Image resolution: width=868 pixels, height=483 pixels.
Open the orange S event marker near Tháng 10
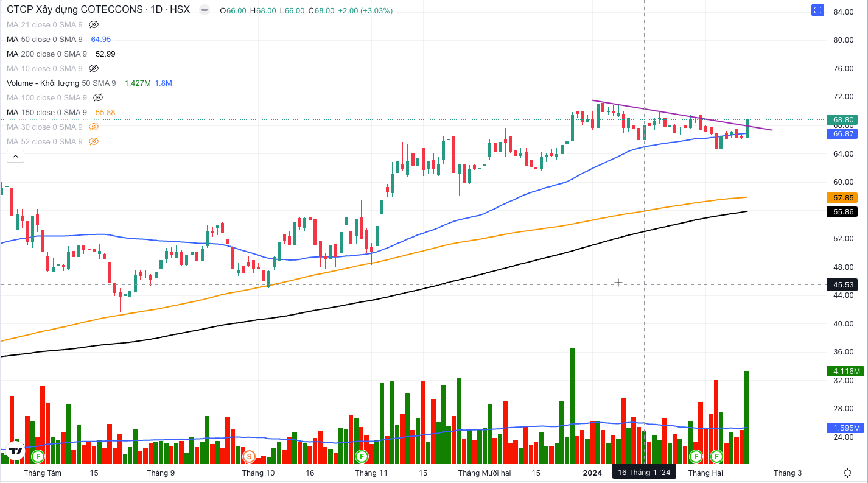click(248, 456)
